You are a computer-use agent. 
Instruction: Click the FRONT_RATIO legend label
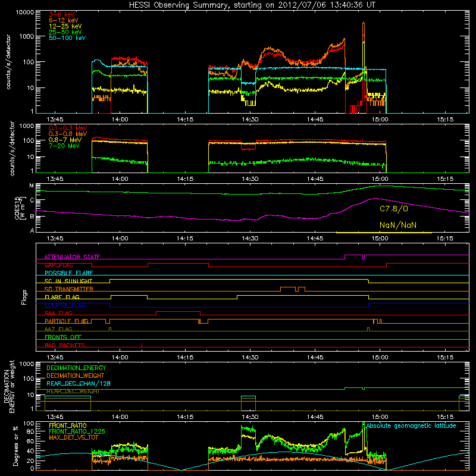tap(68, 425)
